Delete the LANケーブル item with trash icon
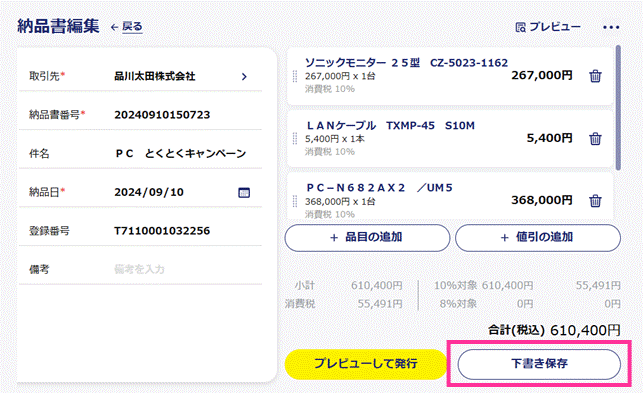Image resolution: width=643 pixels, height=393 pixels. 595,139
